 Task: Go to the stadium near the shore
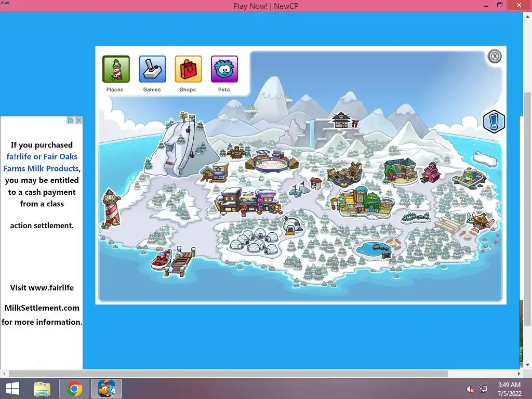[470, 177]
